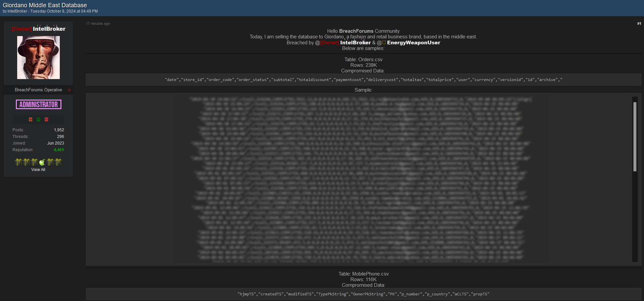
Task: Click the ADMINISTRATOR rank badge
Action: (x=38, y=105)
